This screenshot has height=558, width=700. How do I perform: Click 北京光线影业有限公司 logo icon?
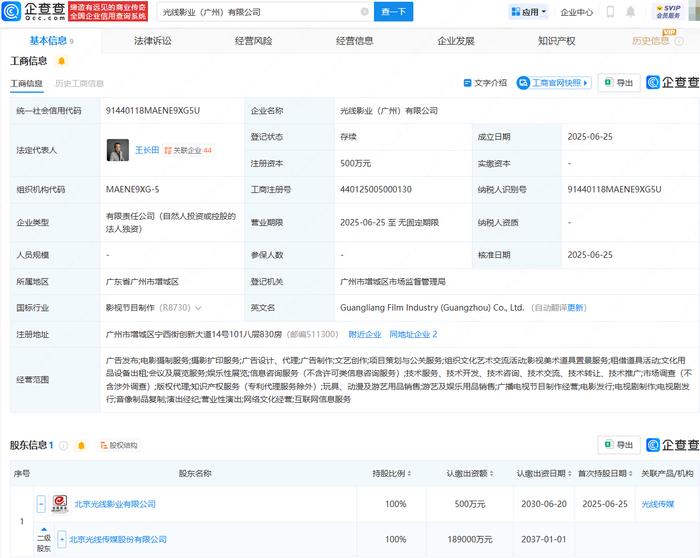(x=60, y=504)
